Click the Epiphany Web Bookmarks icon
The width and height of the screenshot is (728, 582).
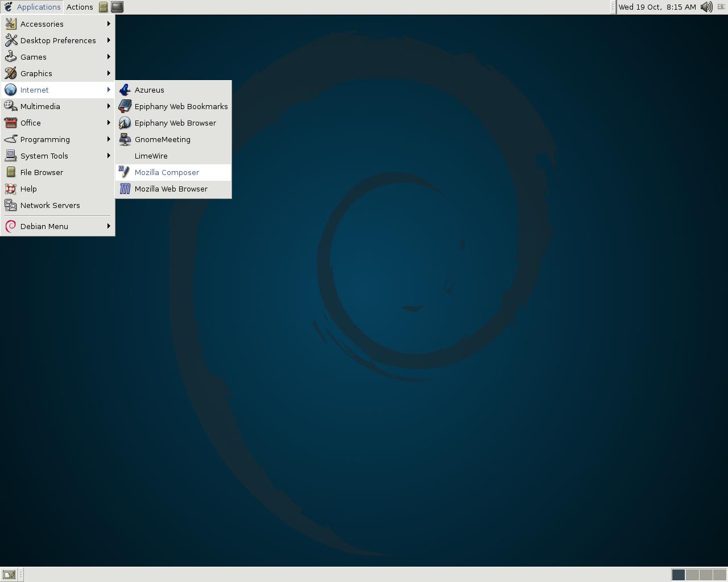(x=125, y=106)
